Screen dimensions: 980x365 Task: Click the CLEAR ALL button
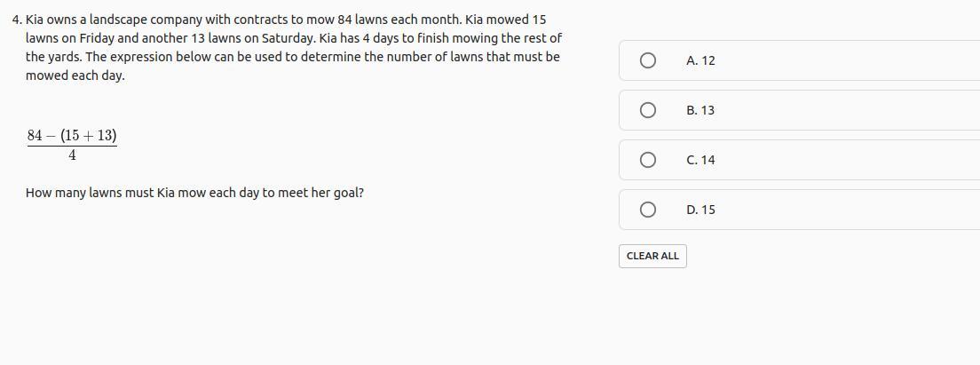click(652, 256)
